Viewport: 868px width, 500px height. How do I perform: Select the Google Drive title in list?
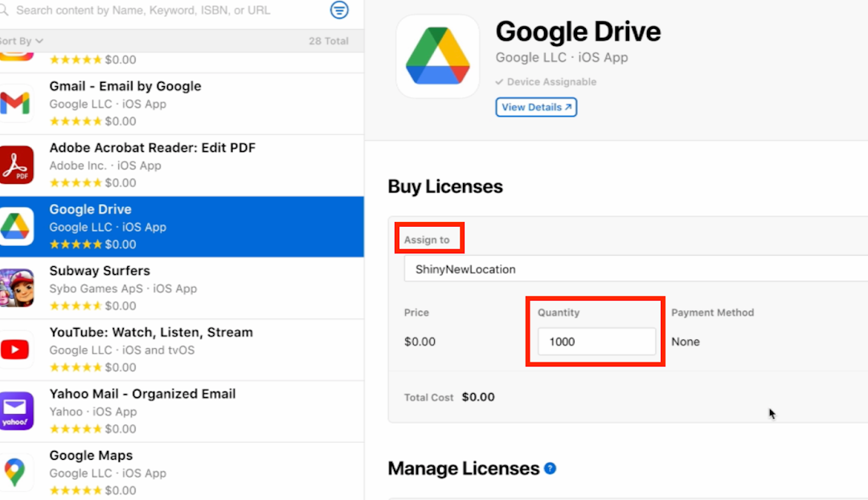point(90,209)
